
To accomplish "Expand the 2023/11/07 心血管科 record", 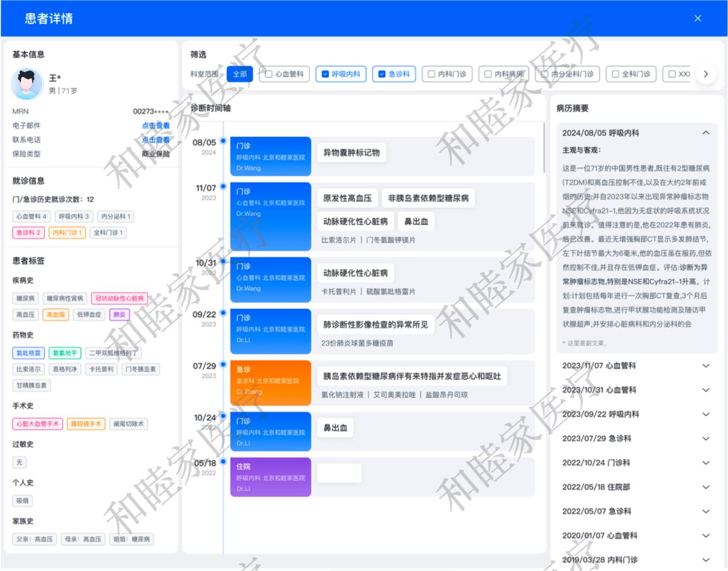I will [706, 366].
